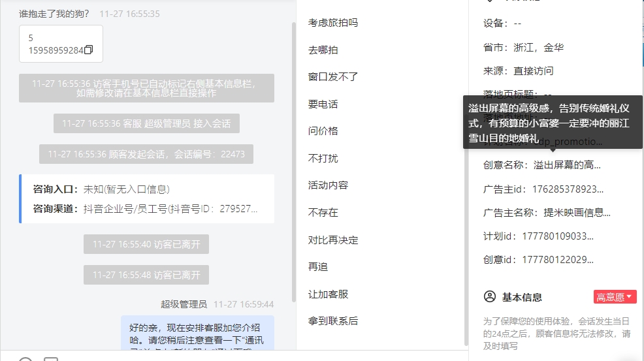Click the 基本信息 user profile icon
The height and width of the screenshot is (361, 644).
coord(490,296)
